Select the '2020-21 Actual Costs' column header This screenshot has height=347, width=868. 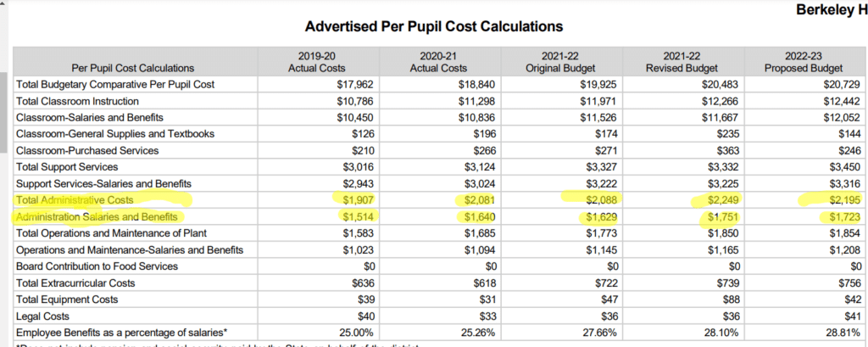(x=439, y=61)
